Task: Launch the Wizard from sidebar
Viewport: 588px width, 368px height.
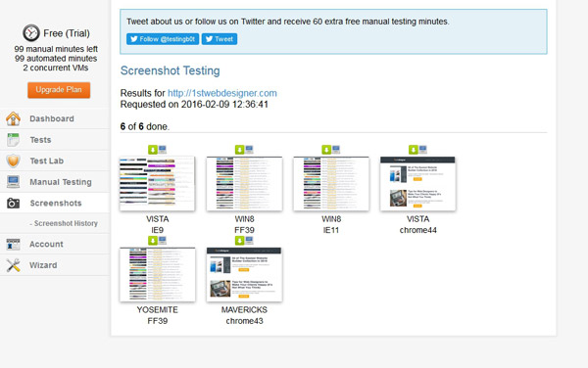Action: coord(55,265)
